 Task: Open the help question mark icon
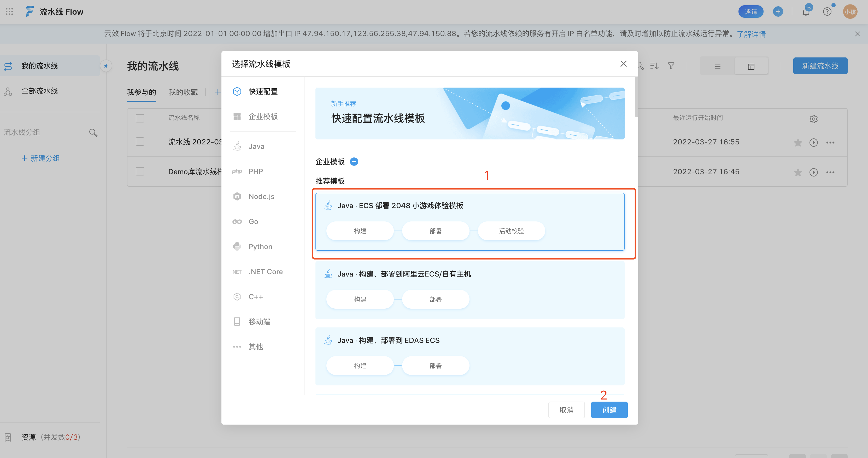[x=827, y=12]
